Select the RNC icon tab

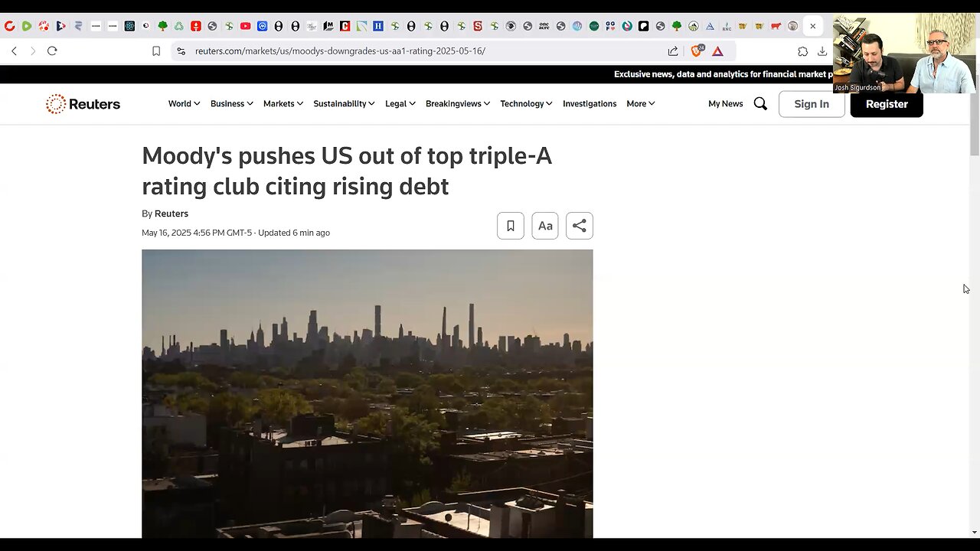click(x=727, y=26)
